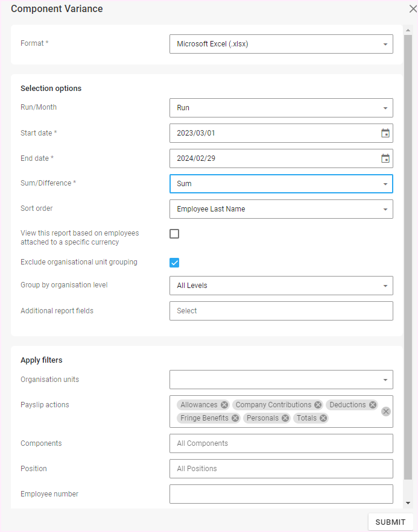The width and height of the screenshot is (418, 532).
Task: Open the End date calendar picker
Action: [385, 158]
